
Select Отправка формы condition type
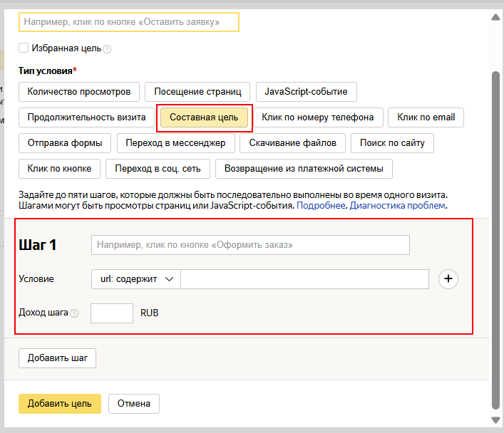pyautogui.click(x=65, y=143)
